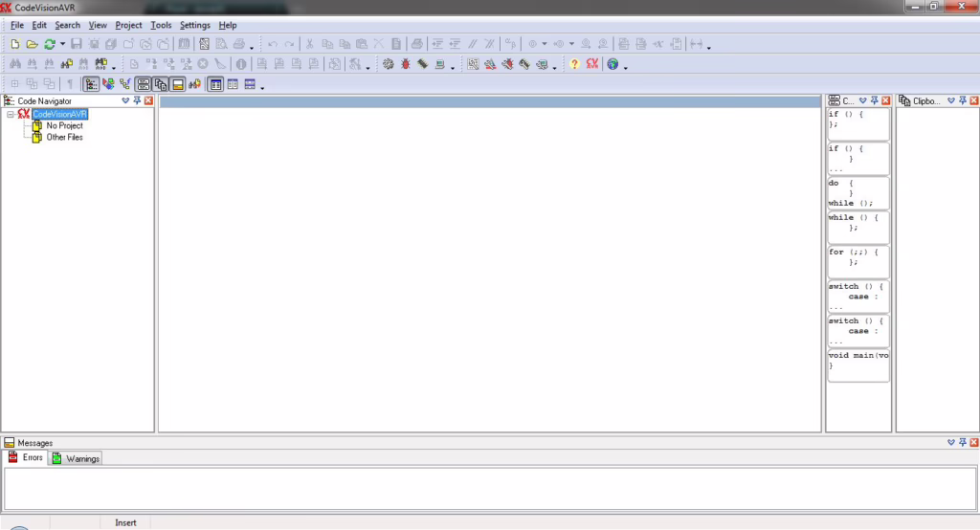Launch CodeWizardAVR gear icon
The image size is (980, 530).
[x=389, y=64]
